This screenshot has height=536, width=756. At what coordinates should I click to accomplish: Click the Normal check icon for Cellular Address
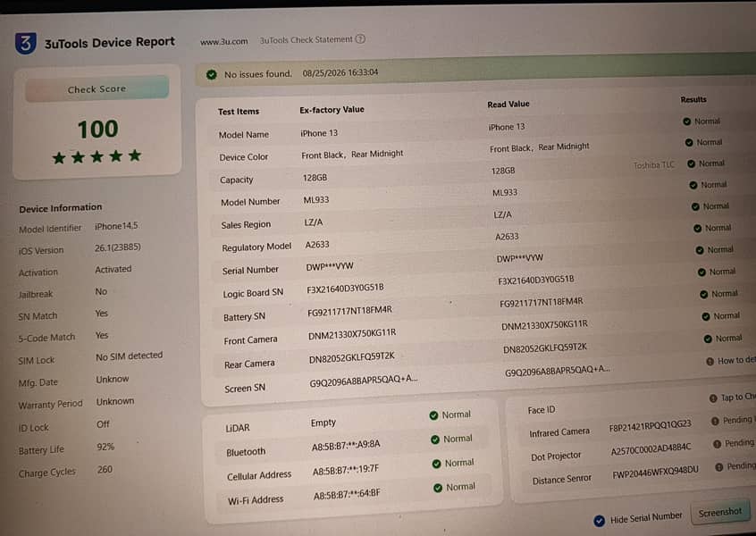[436, 464]
